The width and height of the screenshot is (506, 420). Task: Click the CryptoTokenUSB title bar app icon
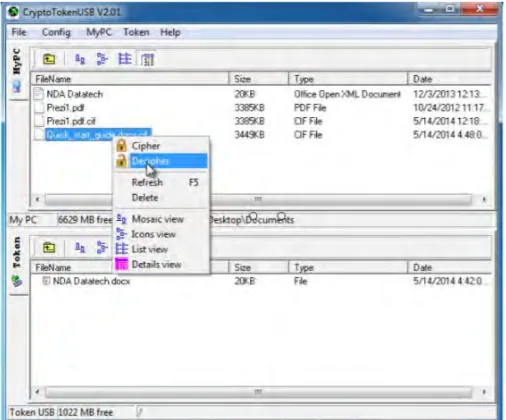pos(14,12)
